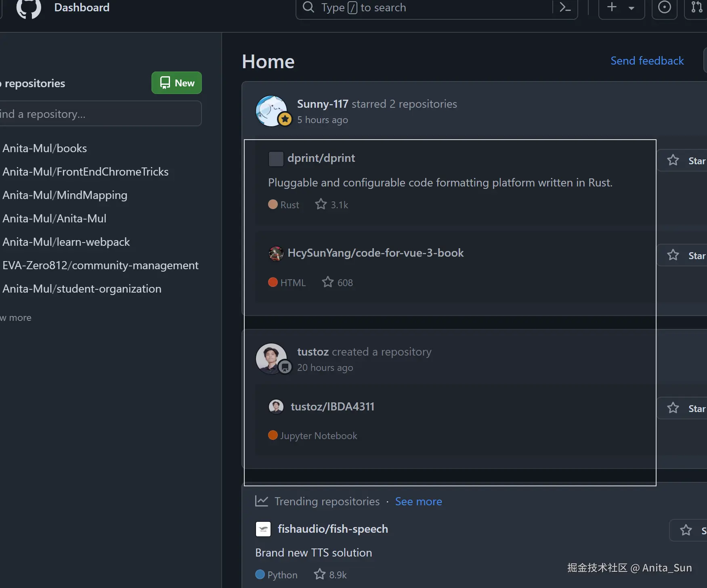Open EVA-Zero812/community-management repository
The image size is (707, 588).
tap(101, 265)
